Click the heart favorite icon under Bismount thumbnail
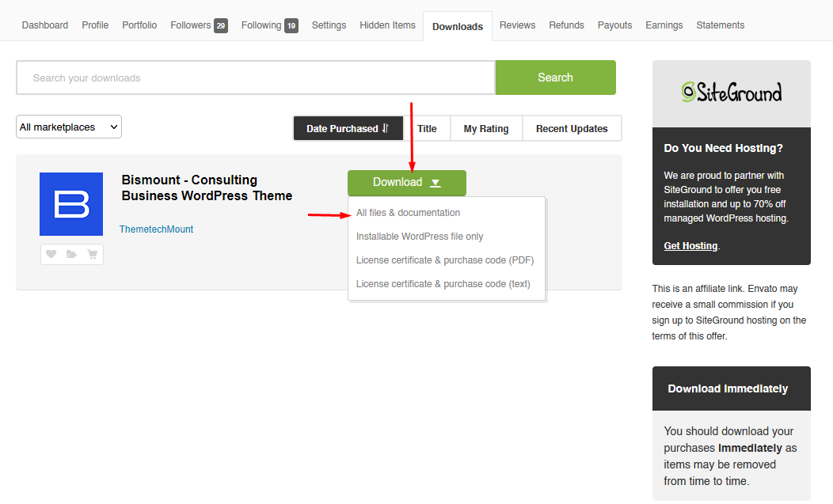The height and width of the screenshot is (504, 833). coord(51,255)
